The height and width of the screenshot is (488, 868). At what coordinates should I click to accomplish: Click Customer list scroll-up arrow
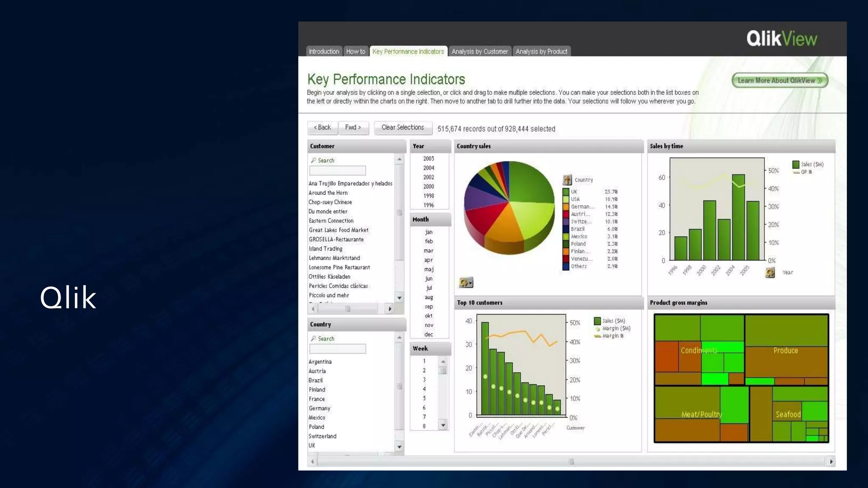coord(399,159)
